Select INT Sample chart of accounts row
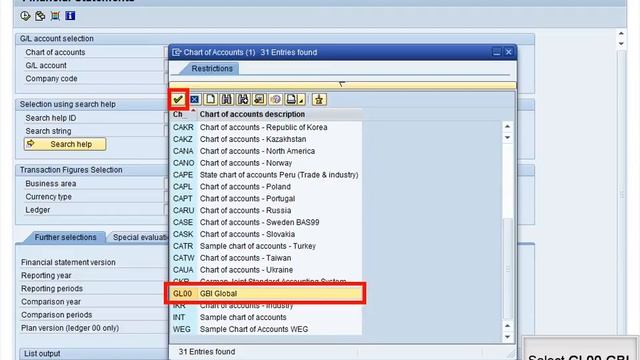Image resolution: width=640 pixels, height=360 pixels. (x=266, y=317)
